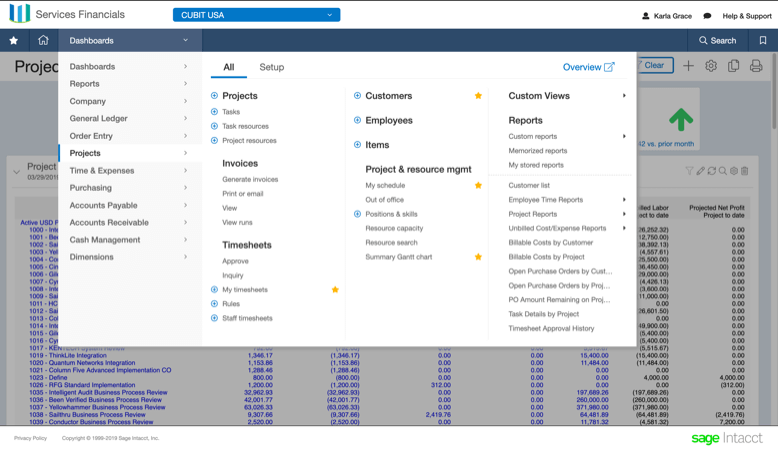
Task: Open Time & Expenses menu item
Action: click(x=130, y=171)
